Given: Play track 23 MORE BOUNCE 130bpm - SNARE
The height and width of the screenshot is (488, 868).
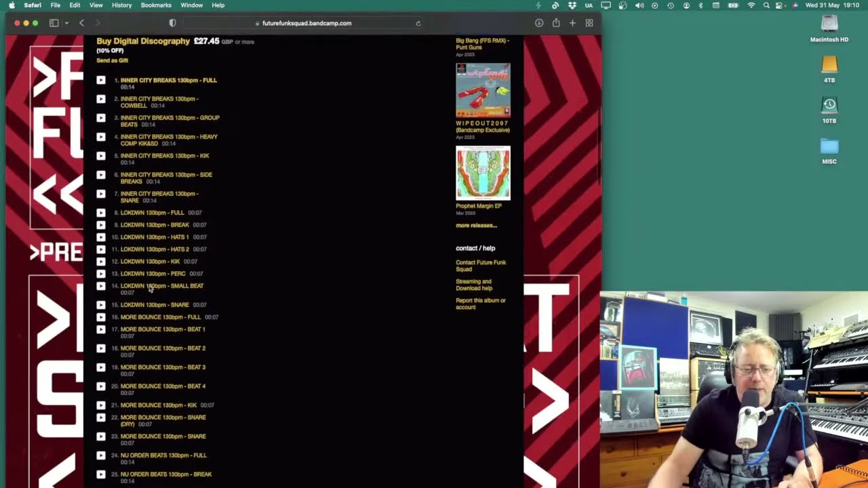Looking at the screenshot, I should pos(101,436).
